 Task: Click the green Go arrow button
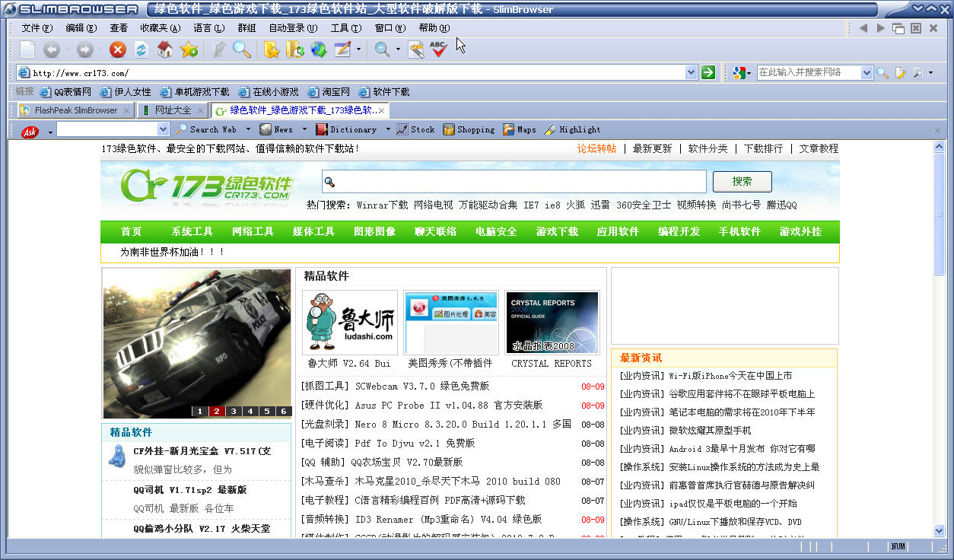click(x=708, y=72)
